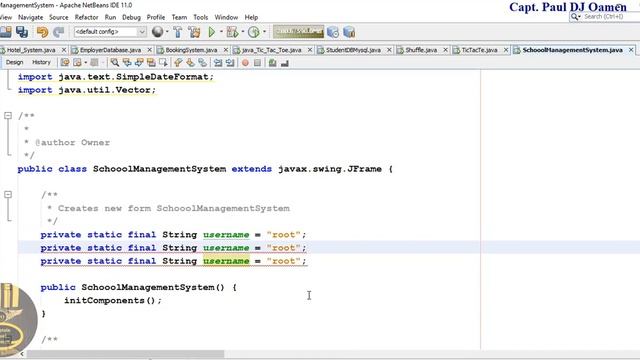Click Shift Line Left icon

pos(218,62)
